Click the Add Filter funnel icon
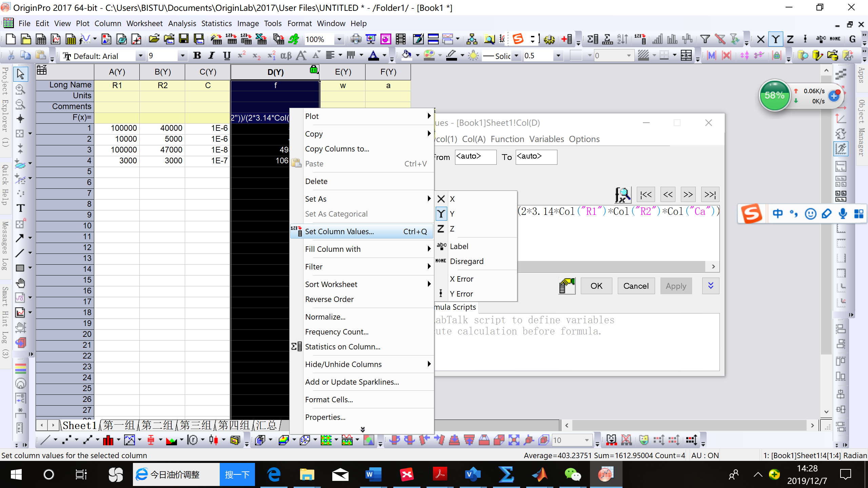This screenshot has height=488, width=868. (705, 39)
